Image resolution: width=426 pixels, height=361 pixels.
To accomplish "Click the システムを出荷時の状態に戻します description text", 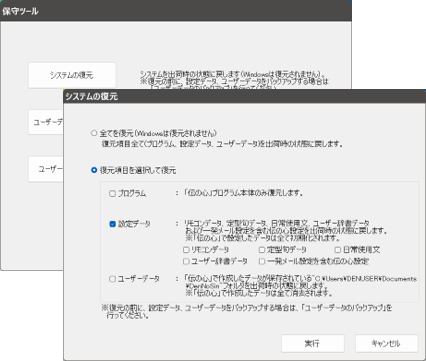I will coord(232,74).
